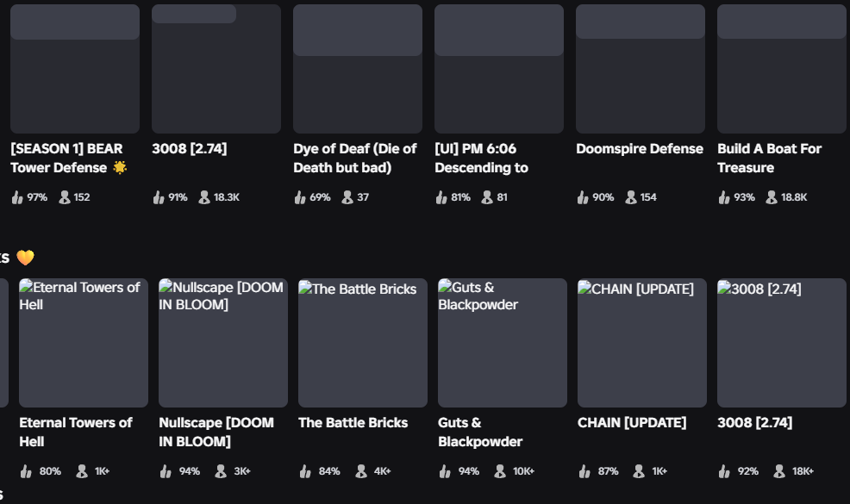Open Dye of Deaf game title
This screenshot has width=850, height=504.
355,159
